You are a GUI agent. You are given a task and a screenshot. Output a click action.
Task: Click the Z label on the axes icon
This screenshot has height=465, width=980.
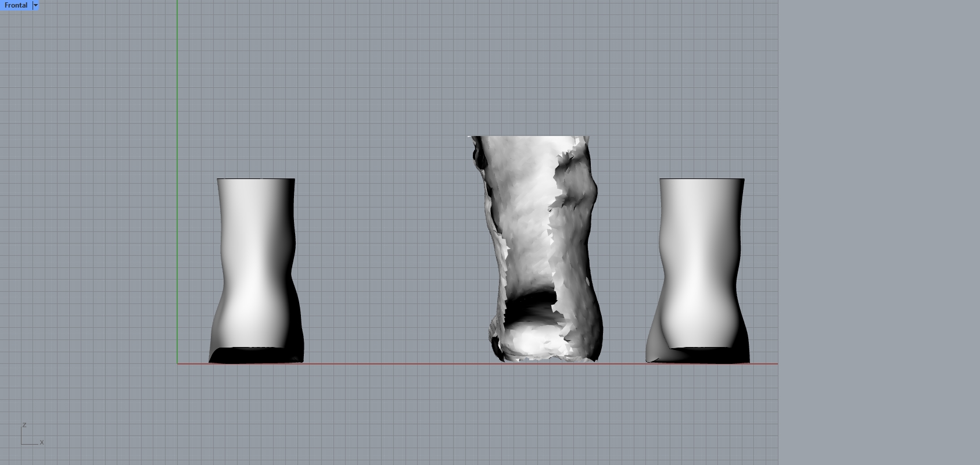pyautogui.click(x=24, y=425)
